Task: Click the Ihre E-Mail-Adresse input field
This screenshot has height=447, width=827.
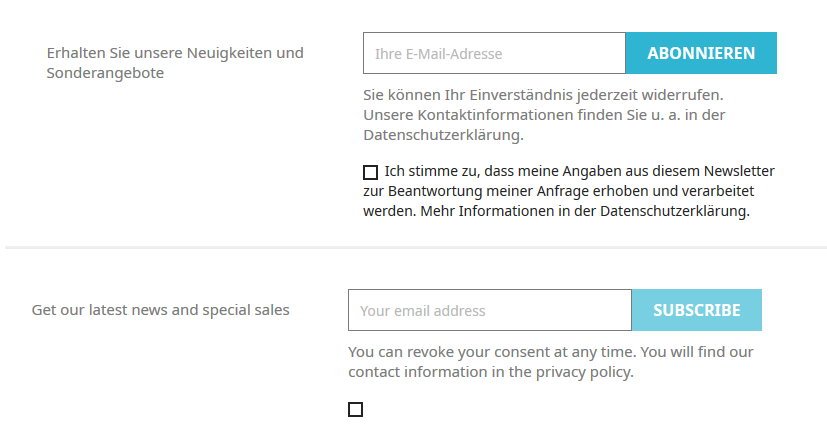Action: [493, 53]
